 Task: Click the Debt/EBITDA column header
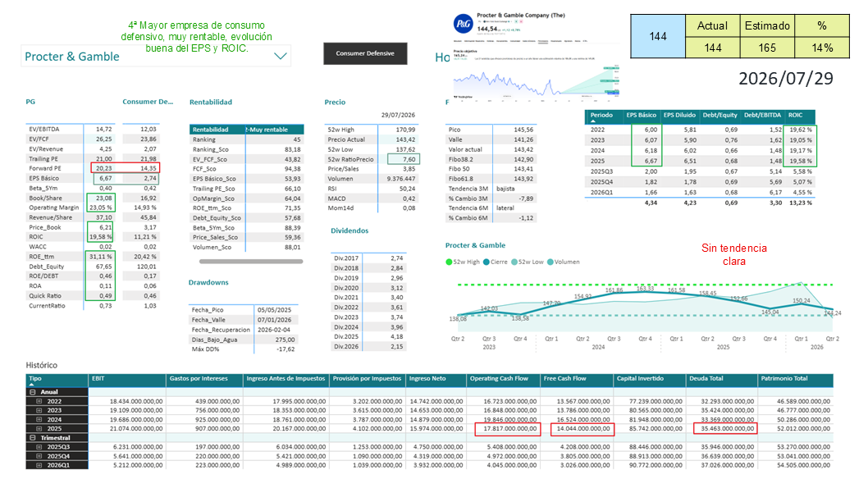761,116
